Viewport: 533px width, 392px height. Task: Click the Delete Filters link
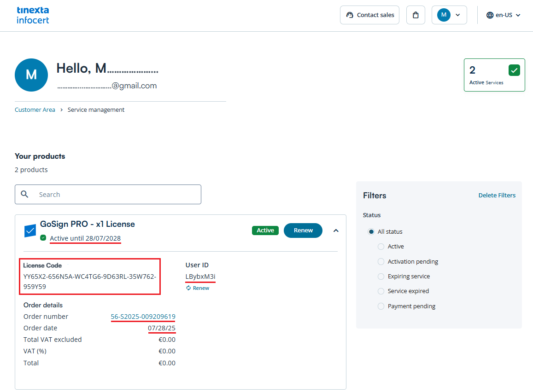point(497,196)
